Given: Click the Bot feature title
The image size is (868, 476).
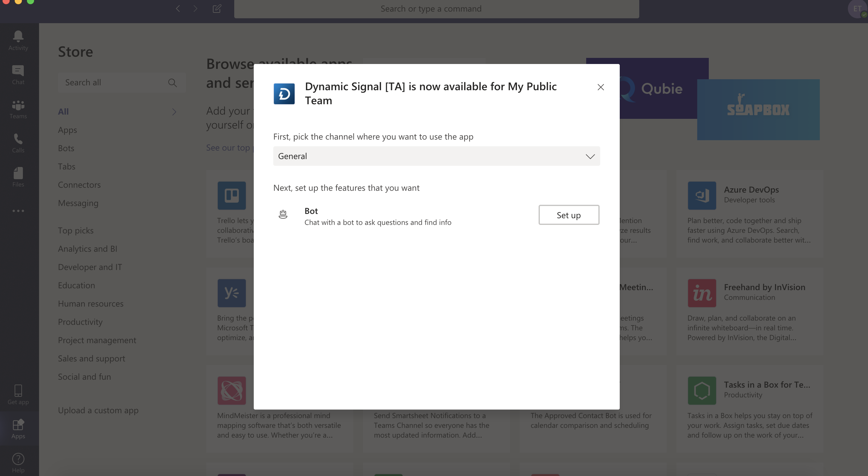Looking at the screenshot, I should [311, 211].
